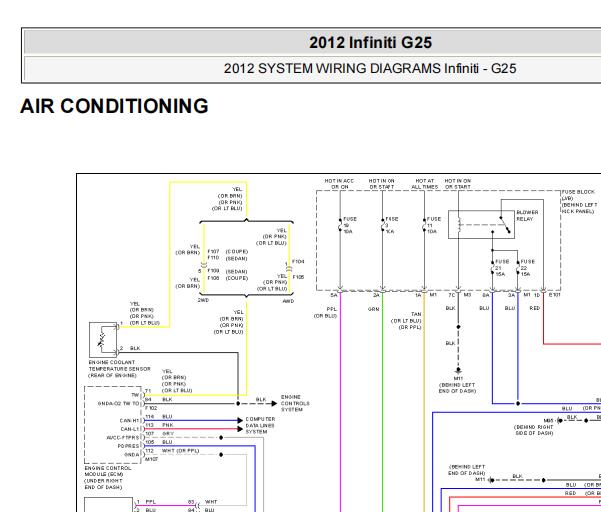
Task: Click the Fuse 19 10A label
Action: [x=349, y=225]
